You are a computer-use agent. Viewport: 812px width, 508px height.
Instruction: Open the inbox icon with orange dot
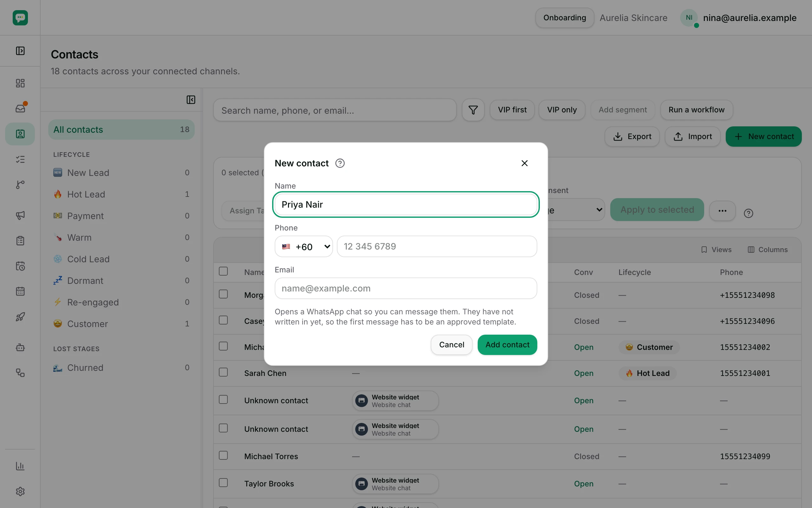click(20, 108)
